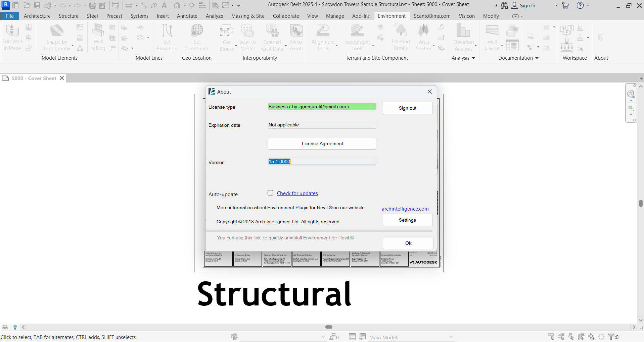
Task: Select the Wall railing tool
Action: coord(98,38)
